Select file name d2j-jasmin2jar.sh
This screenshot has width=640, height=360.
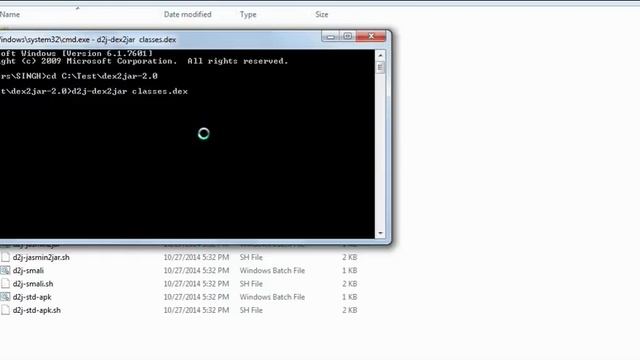coord(41,258)
